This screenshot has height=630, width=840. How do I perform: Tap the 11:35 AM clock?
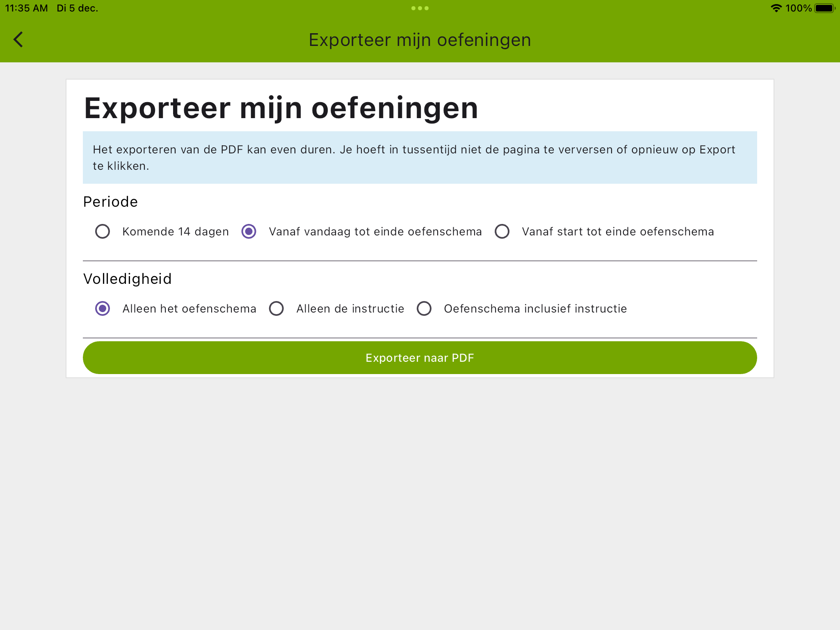tap(26, 8)
